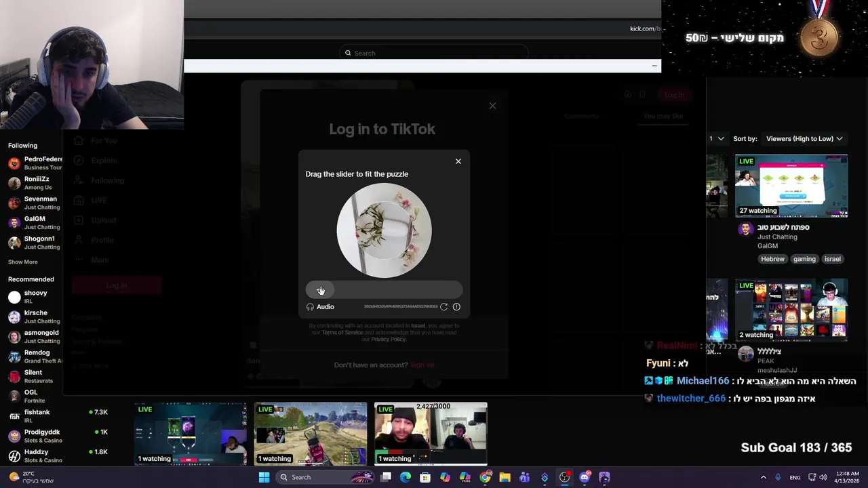Open first bottom live stream thumbnail
The image size is (868, 488).
pyautogui.click(x=191, y=434)
